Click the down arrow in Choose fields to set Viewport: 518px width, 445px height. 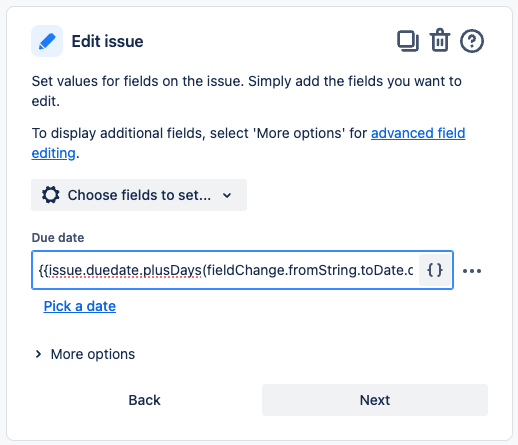pyautogui.click(x=227, y=195)
